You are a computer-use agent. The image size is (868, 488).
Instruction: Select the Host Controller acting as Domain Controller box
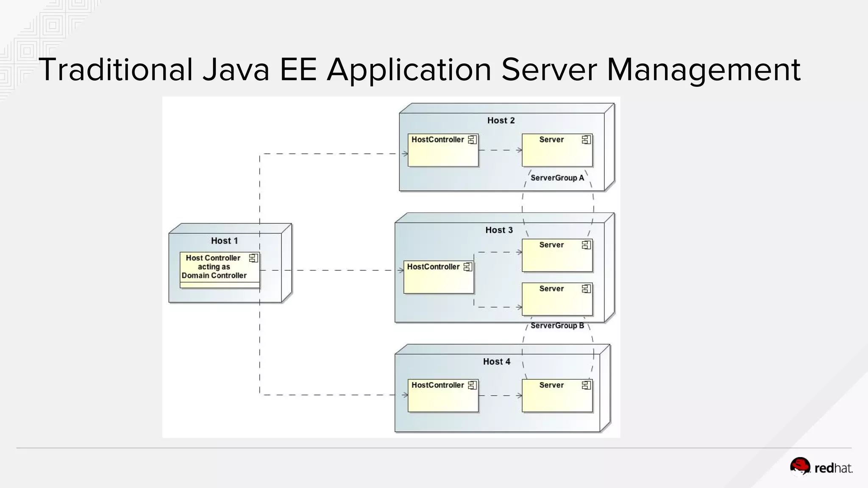(x=220, y=270)
